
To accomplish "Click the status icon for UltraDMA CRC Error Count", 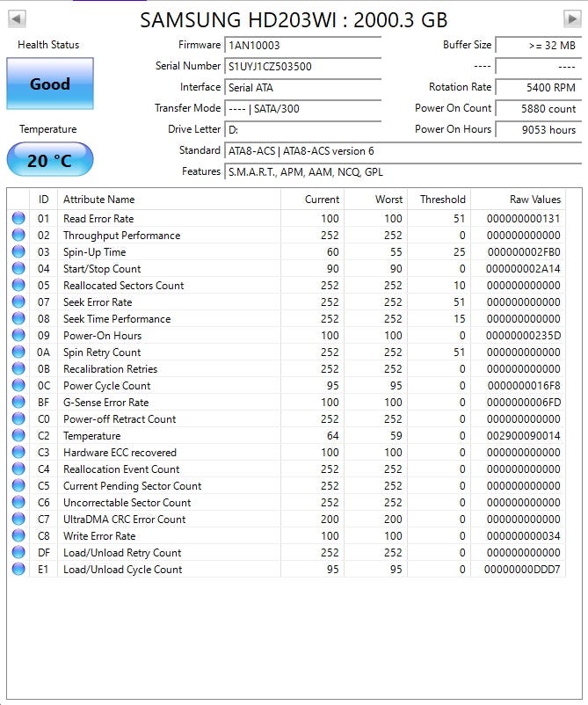I will [x=18, y=519].
